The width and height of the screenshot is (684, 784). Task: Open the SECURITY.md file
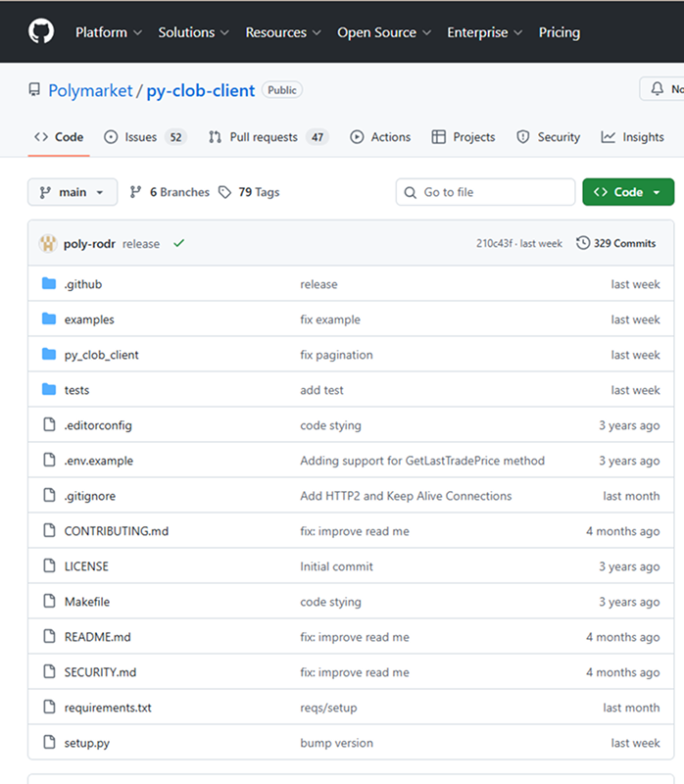pos(100,672)
